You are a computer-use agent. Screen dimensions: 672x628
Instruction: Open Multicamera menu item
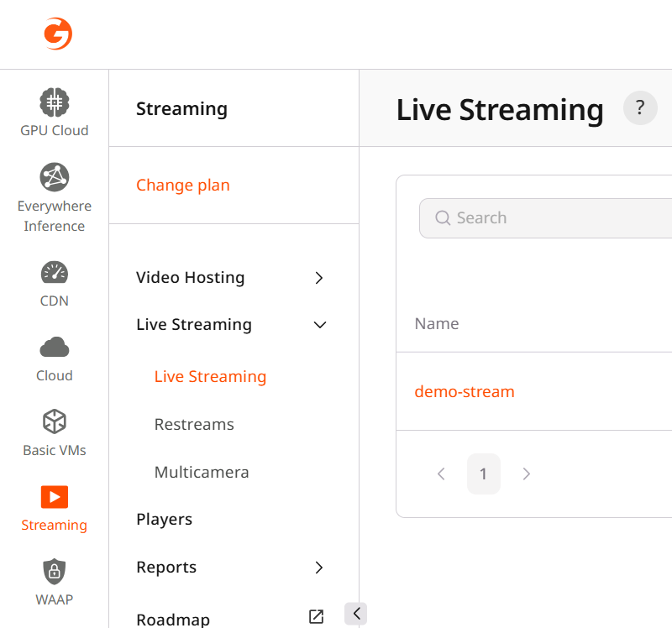click(x=202, y=473)
